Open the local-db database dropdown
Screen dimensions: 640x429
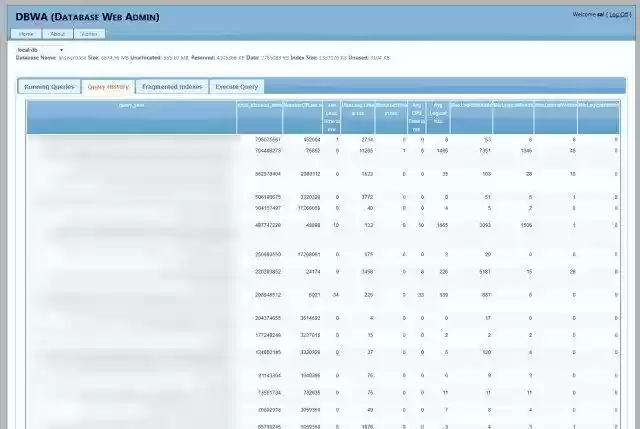(40, 50)
